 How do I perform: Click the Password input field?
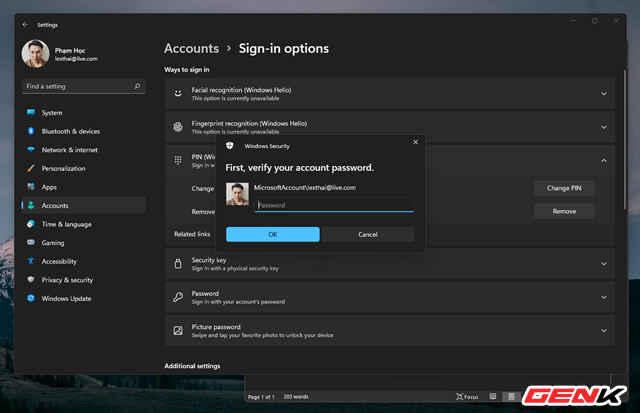(334, 205)
